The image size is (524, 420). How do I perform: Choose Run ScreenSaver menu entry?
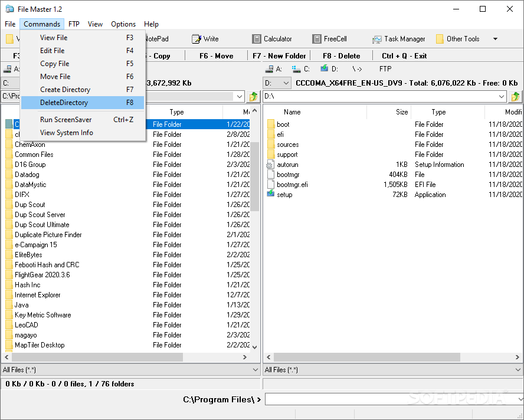pos(83,120)
